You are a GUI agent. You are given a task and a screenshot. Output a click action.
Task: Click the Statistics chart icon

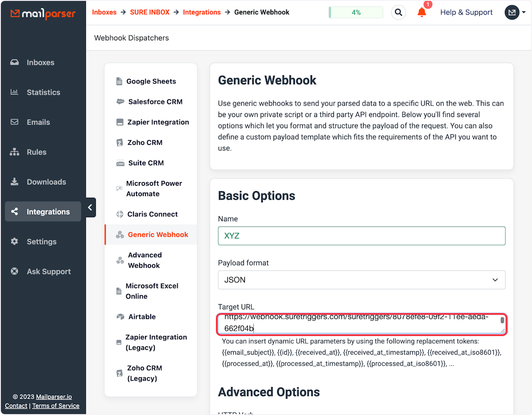[15, 92]
